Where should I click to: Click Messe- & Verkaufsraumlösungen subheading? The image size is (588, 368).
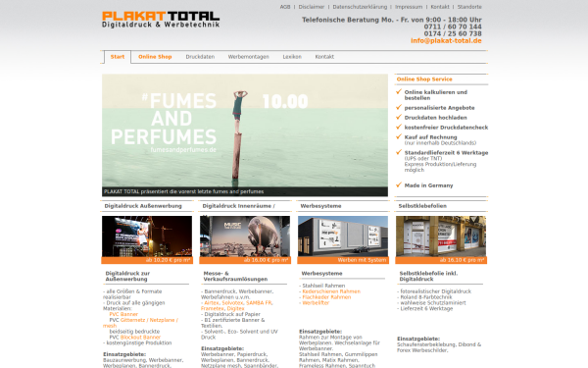click(235, 276)
